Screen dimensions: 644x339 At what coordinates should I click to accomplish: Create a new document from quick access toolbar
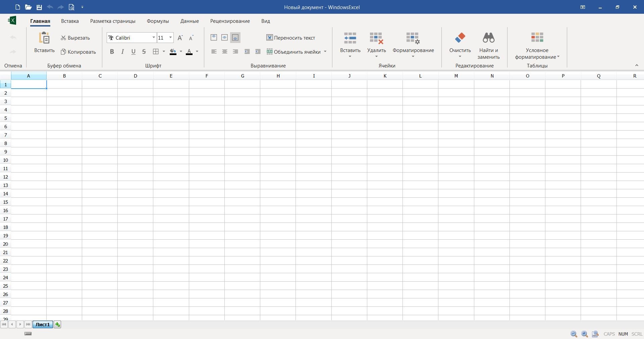coord(18,7)
